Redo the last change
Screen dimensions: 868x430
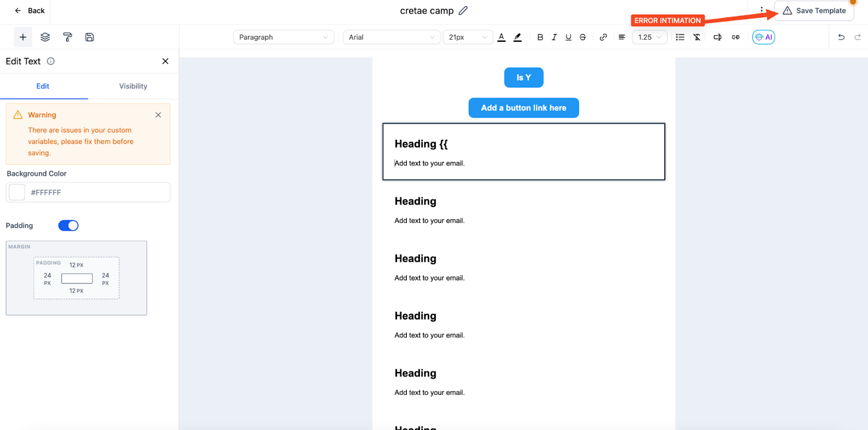tap(858, 37)
